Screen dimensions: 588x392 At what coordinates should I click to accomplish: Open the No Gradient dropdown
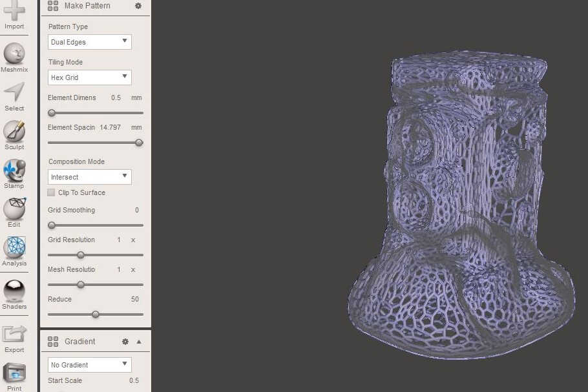90,365
